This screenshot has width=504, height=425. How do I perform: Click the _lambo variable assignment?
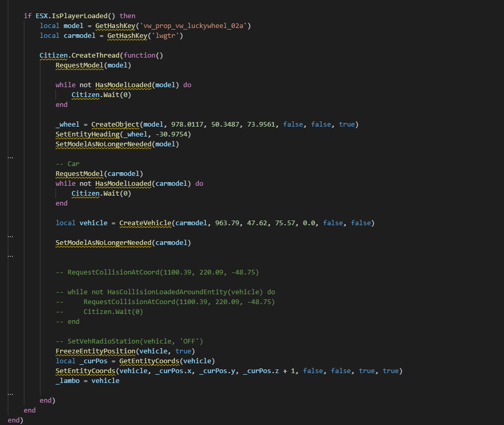(x=87, y=380)
